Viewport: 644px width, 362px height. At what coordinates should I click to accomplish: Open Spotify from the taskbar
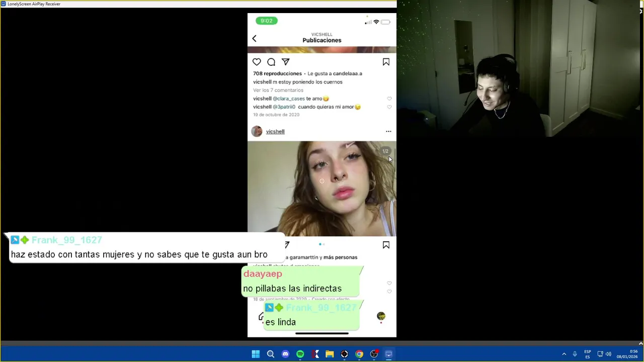pos(300,354)
